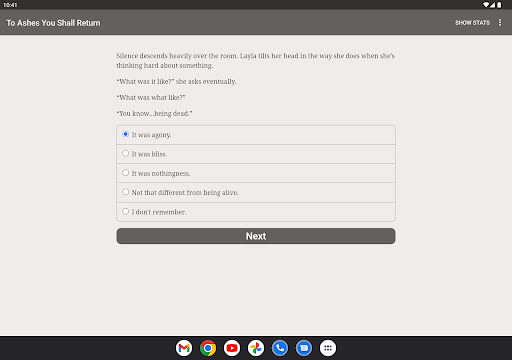This screenshot has width=512, height=360.
Task: Open the Messages app in the dock
Action: click(x=304, y=348)
